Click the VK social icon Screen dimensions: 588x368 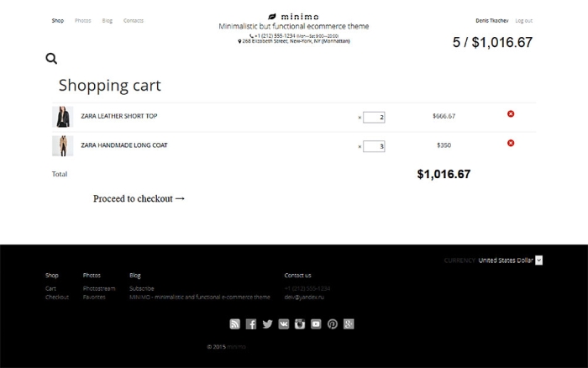[284, 324]
